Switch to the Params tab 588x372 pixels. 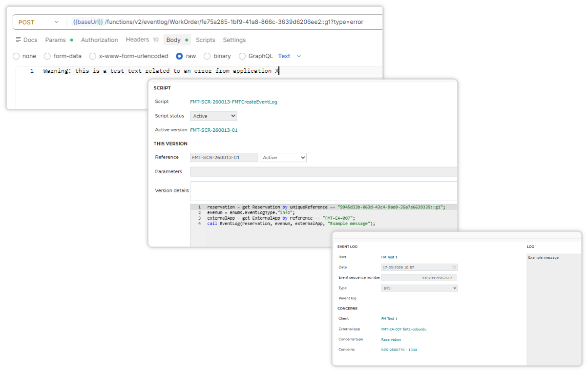click(x=59, y=40)
